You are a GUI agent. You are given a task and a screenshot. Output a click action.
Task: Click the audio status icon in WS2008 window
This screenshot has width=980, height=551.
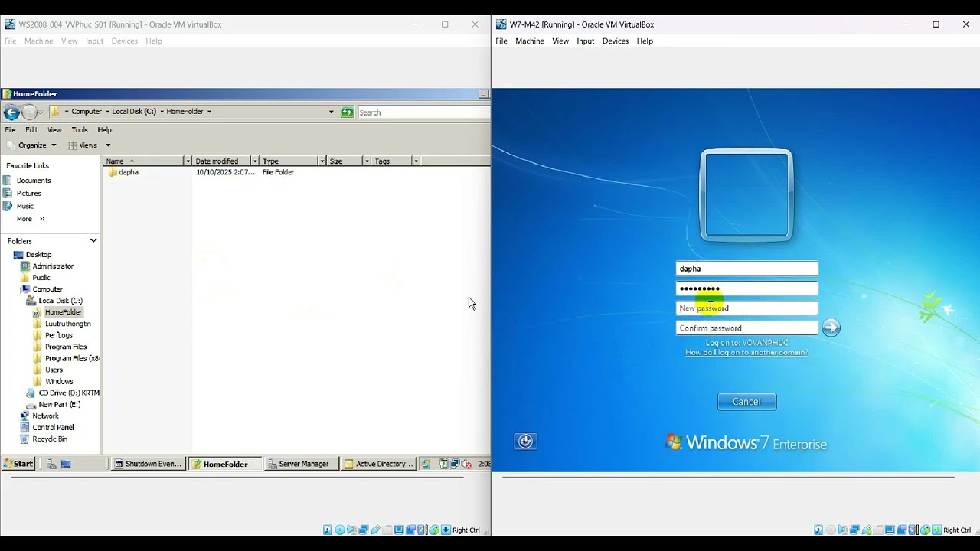(x=352, y=530)
